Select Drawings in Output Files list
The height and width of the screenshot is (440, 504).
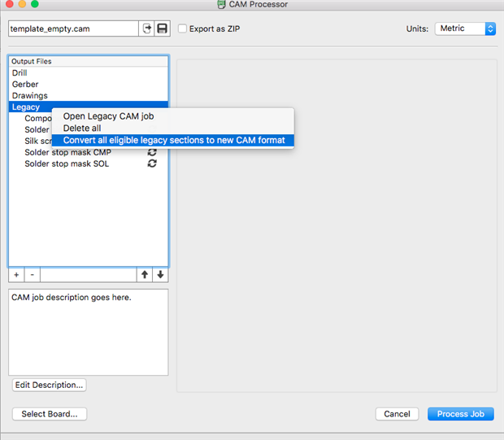[x=89, y=95]
